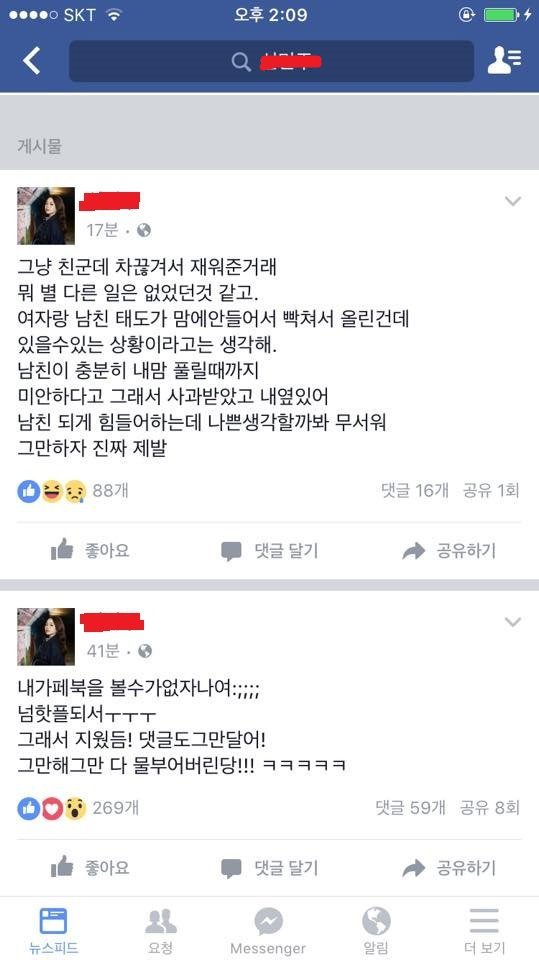The height and width of the screenshot is (960, 539).
Task: Tap 댓글 달기 on the first post
Action: click(270, 550)
